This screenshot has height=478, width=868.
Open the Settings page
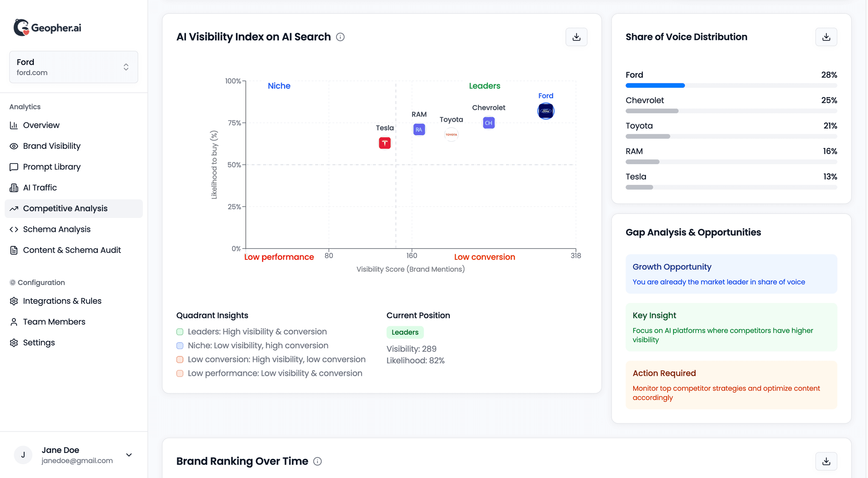click(x=39, y=342)
